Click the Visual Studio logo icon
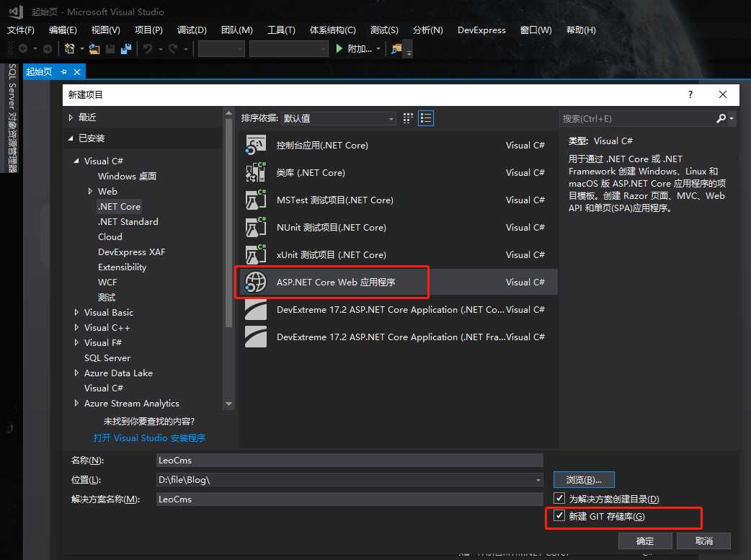751x560 pixels. (x=16, y=12)
